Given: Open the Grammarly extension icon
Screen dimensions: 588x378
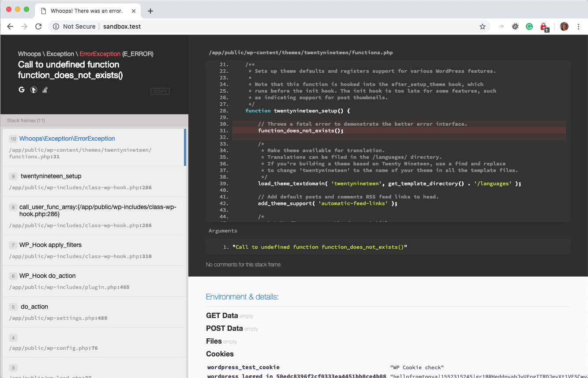Looking at the screenshot, I should [529, 26].
